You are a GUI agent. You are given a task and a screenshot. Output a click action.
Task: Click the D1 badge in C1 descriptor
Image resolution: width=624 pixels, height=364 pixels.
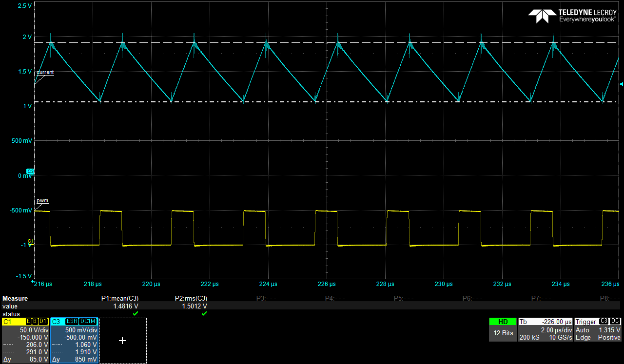click(43, 322)
